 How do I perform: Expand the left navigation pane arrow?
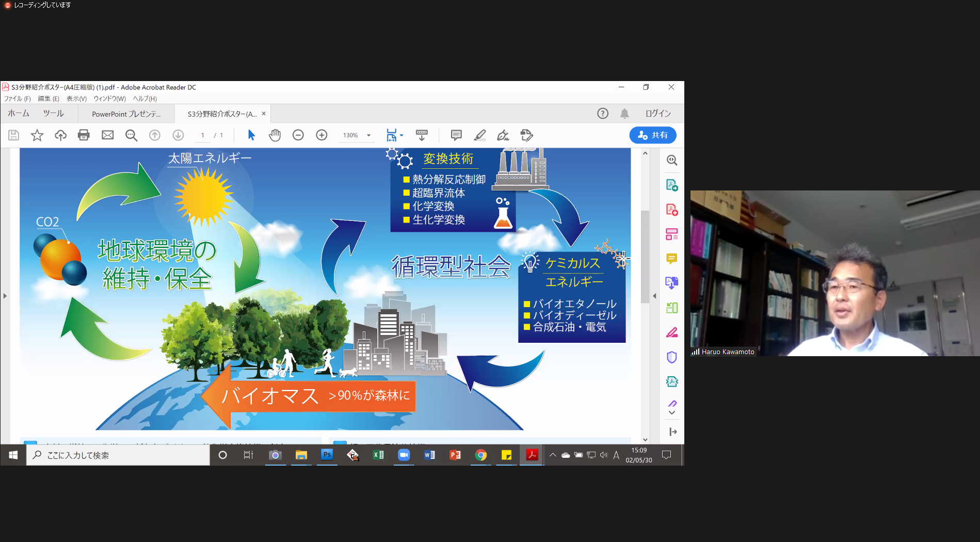[x=5, y=296]
